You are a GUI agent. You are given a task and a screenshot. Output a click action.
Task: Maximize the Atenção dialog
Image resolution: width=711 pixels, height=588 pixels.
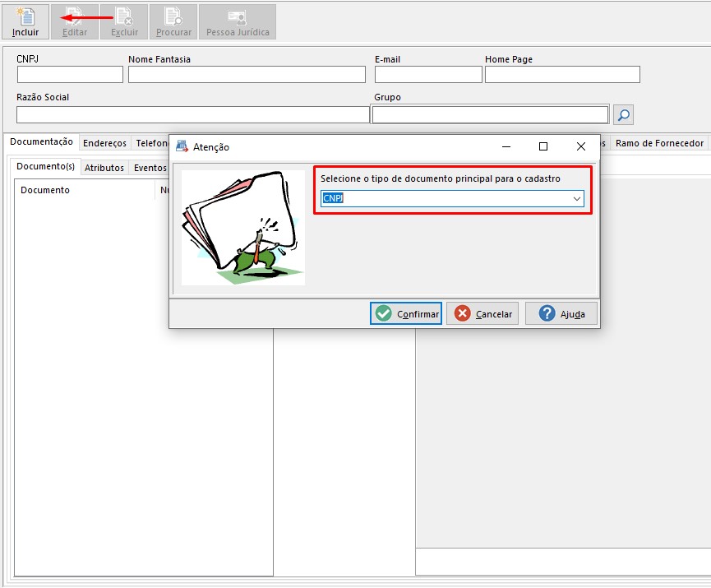[x=543, y=146]
